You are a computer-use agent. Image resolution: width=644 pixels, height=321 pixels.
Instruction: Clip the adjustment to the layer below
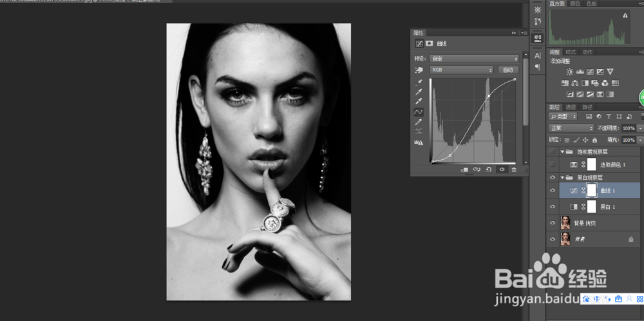pos(464,170)
